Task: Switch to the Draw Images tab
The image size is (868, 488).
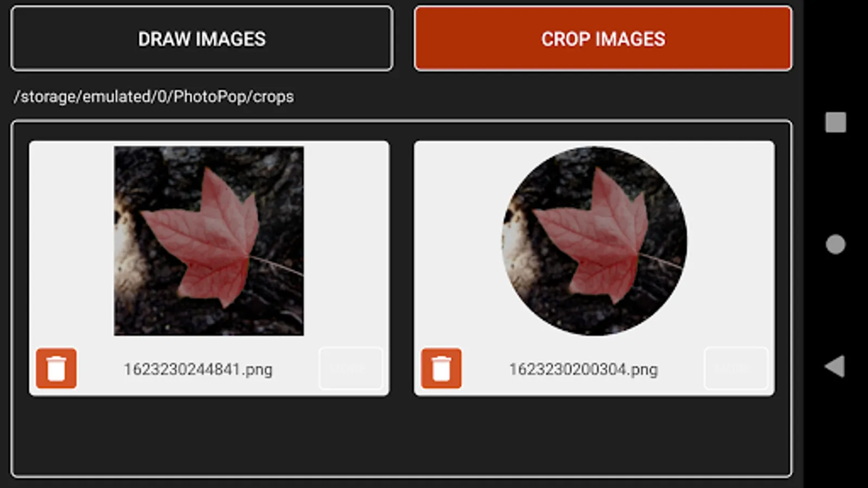Action: [x=202, y=38]
